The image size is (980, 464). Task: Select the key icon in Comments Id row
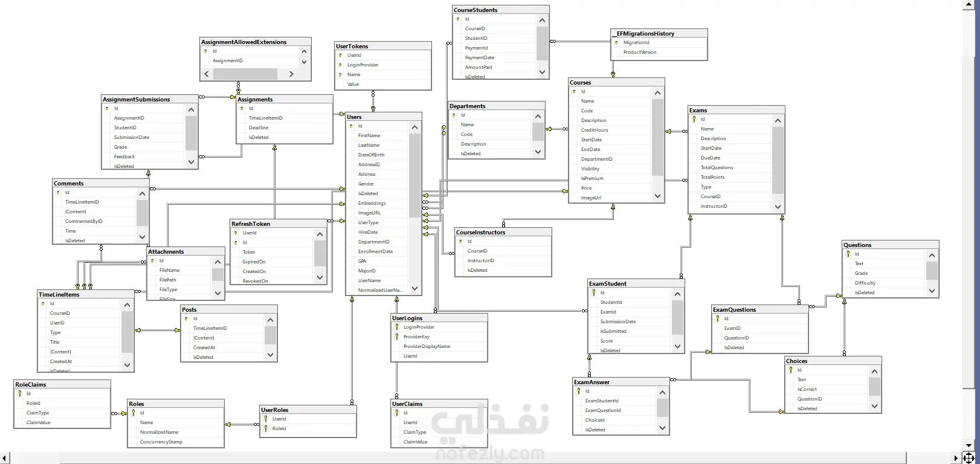[58, 193]
